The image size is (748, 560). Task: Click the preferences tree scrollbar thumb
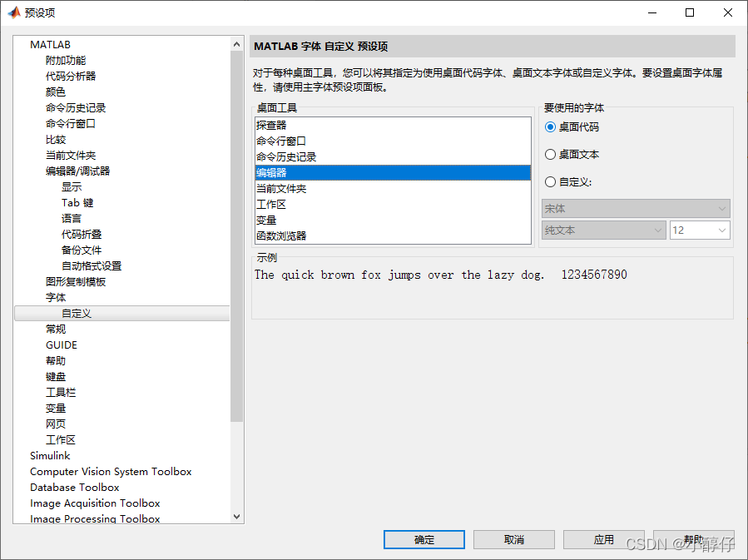236,236
